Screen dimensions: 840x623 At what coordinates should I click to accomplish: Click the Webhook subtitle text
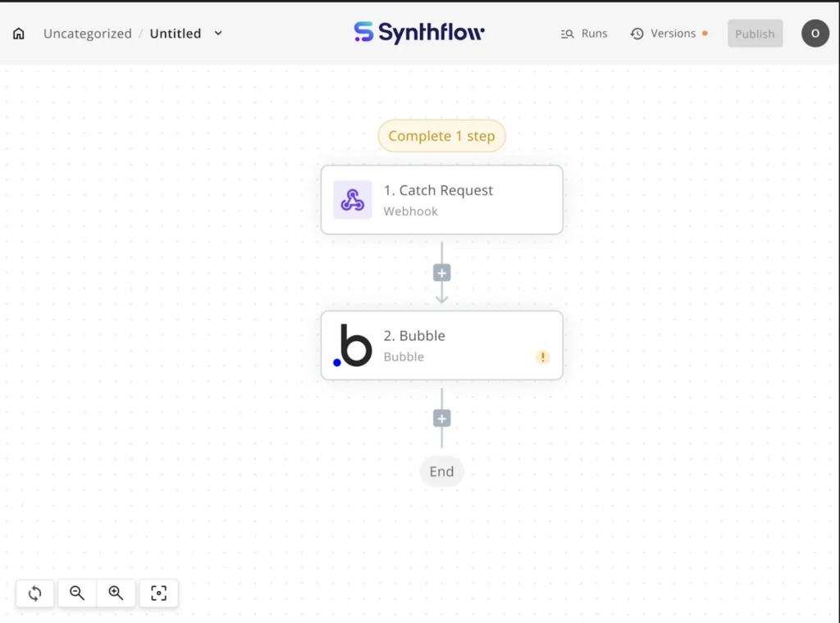[x=410, y=211]
